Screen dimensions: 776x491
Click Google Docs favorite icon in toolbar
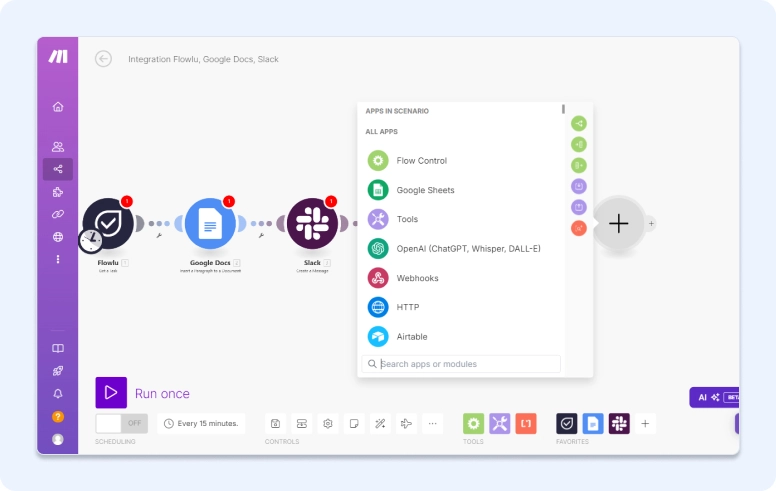[x=593, y=424]
